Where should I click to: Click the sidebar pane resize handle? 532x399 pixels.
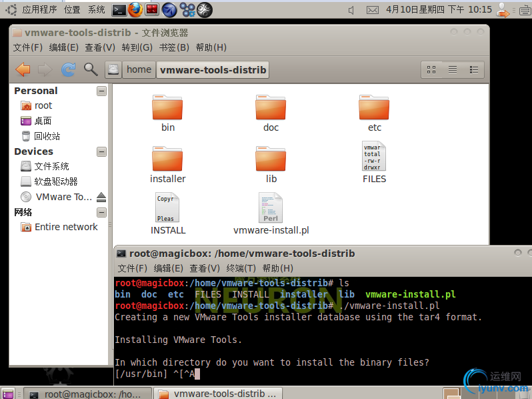click(x=110, y=224)
